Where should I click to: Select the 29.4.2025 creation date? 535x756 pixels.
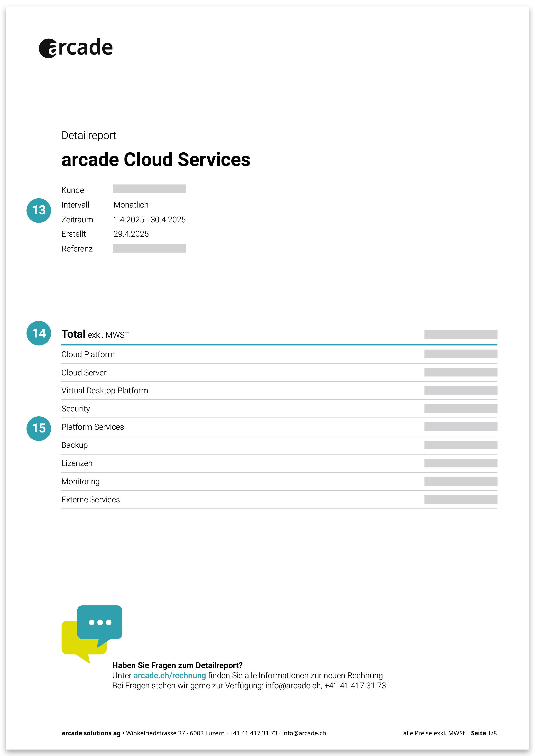[131, 234]
